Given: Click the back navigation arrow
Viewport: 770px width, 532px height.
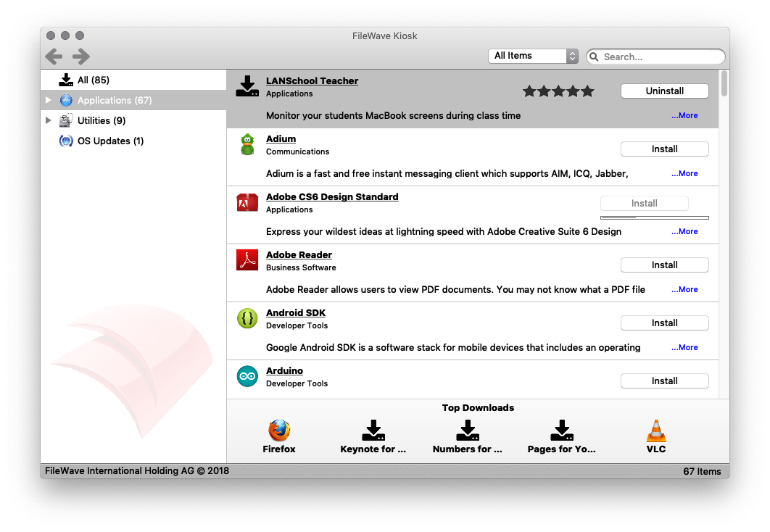Looking at the screenshot, I should tap(54, 57).
